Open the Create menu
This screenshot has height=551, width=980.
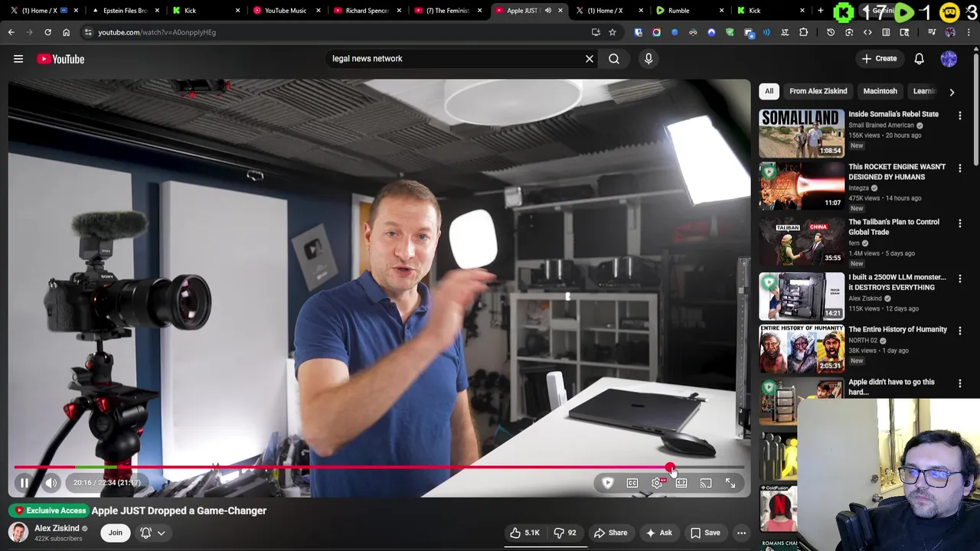tap(879, 59)
